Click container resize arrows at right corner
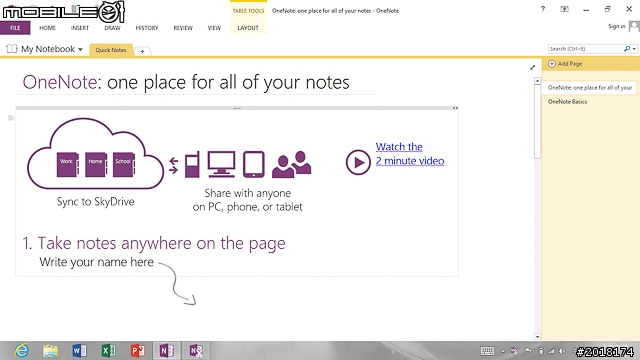 click(455, 108)
